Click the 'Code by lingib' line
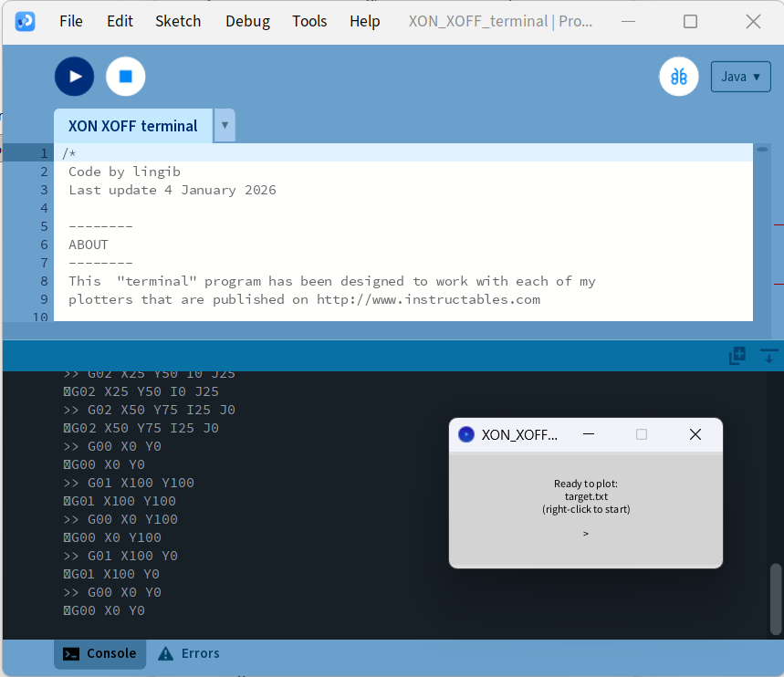 pos(124,172)
